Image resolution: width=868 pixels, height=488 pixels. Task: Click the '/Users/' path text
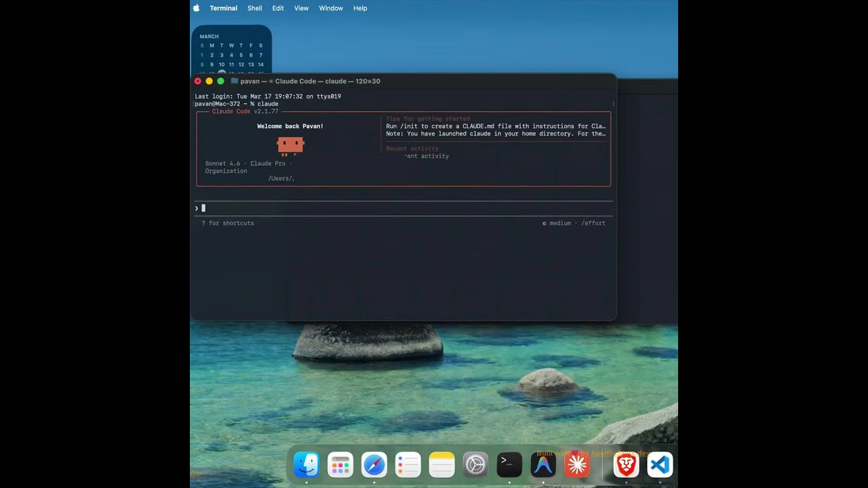(281, 178)
